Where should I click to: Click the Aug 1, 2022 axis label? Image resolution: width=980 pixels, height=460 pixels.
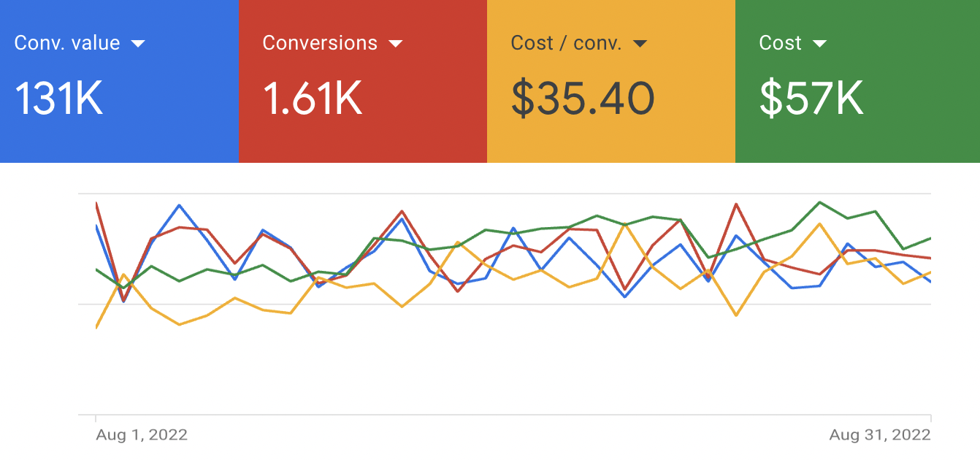142,435
